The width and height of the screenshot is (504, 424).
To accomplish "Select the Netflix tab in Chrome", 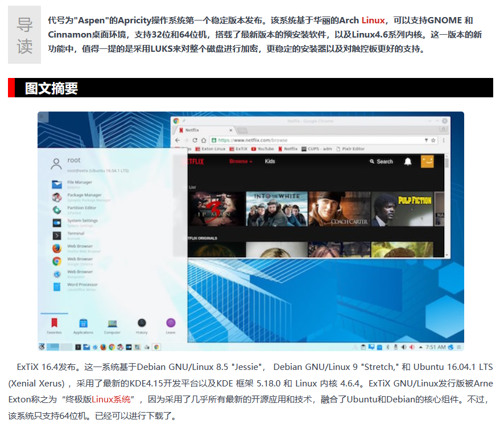I will point(204,130).
